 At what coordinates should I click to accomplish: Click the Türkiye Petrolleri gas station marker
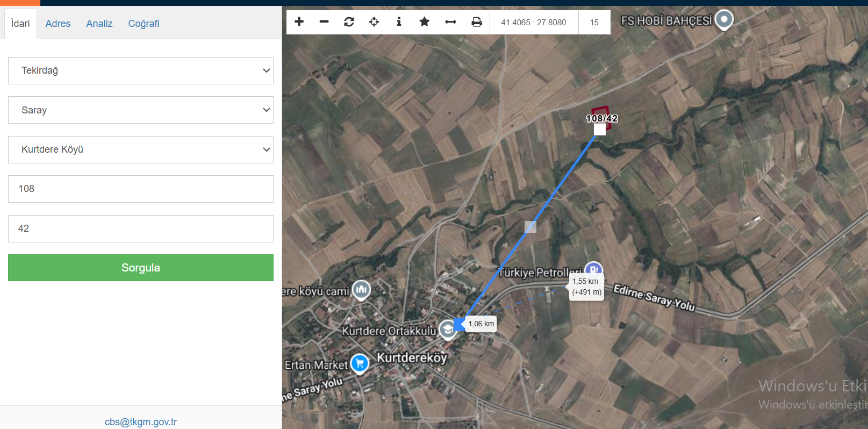click(x=593, y=269)
